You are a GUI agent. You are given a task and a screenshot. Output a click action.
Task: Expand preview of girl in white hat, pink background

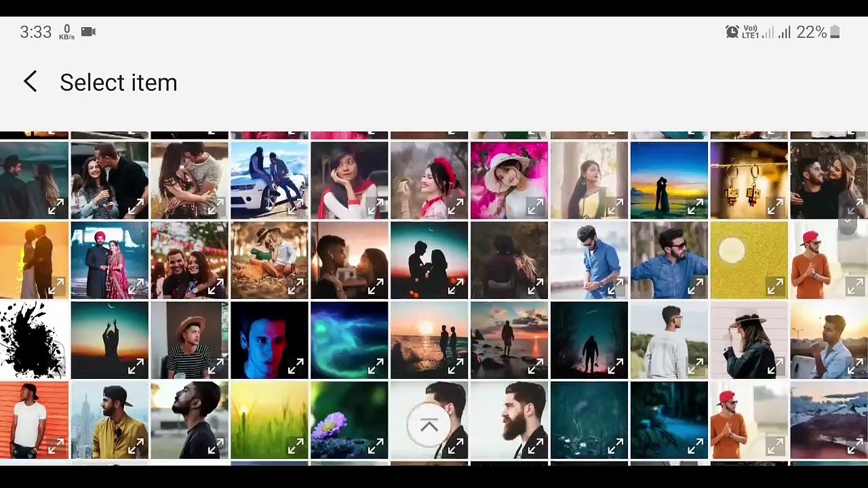[x=536, y=207]
